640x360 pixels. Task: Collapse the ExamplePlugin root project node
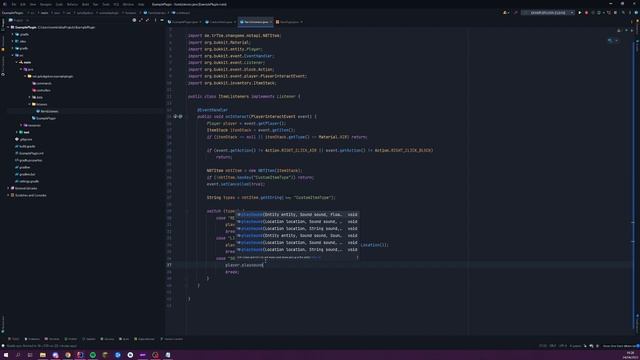coord(8,27)
